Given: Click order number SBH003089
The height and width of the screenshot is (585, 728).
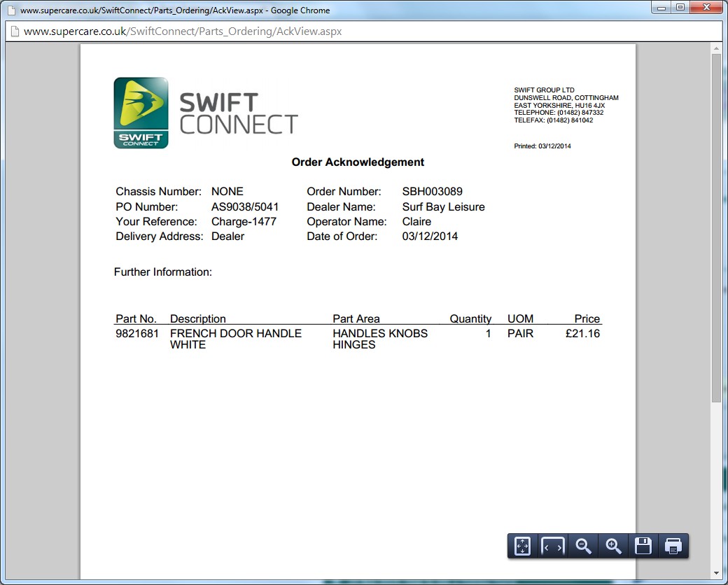Looking at the screenshot, I should tap(433, 191).
